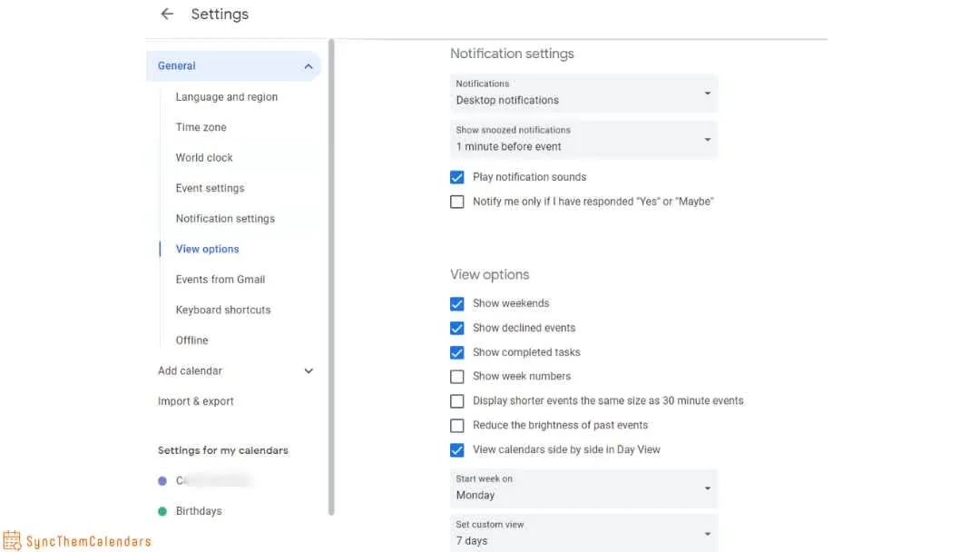
Task: Uncheck Play notification sounds
Action: [456, 178]
